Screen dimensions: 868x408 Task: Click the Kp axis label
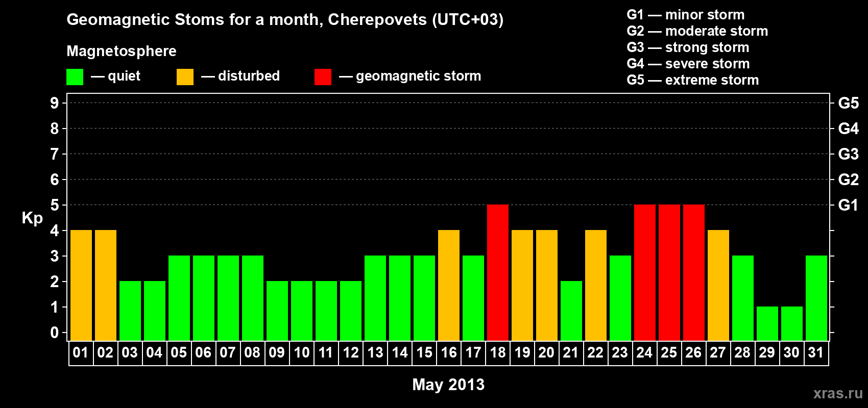32,218
